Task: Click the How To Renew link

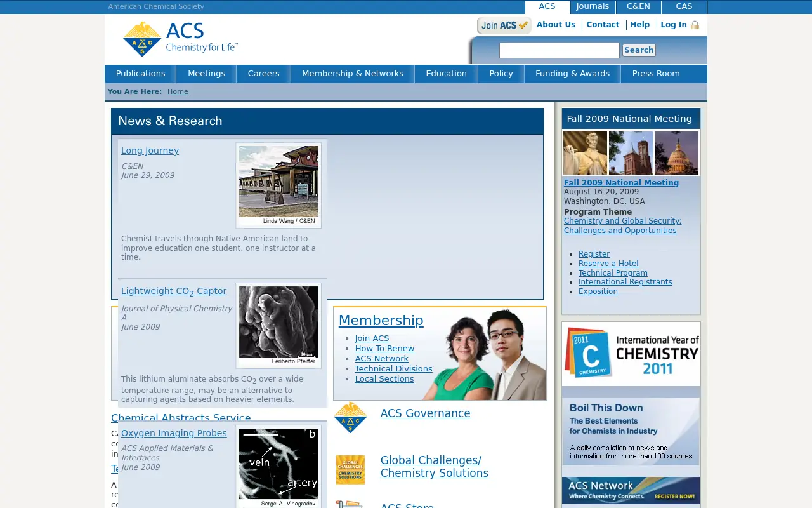Action: (384, 349)
